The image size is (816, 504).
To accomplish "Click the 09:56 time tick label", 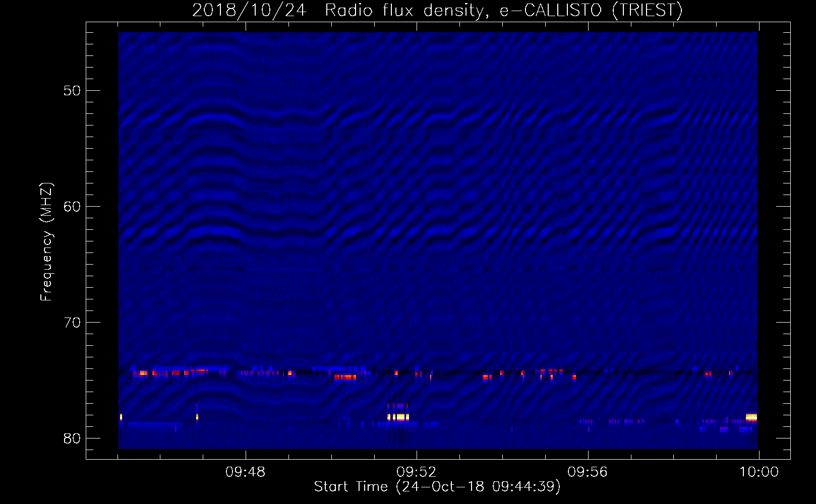I will tap(588, 472).
